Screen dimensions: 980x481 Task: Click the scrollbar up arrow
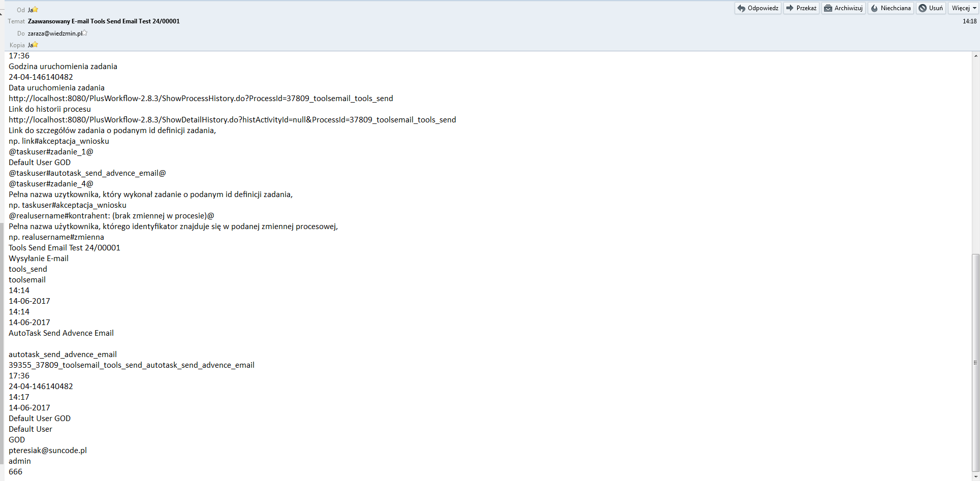point(975,55)
